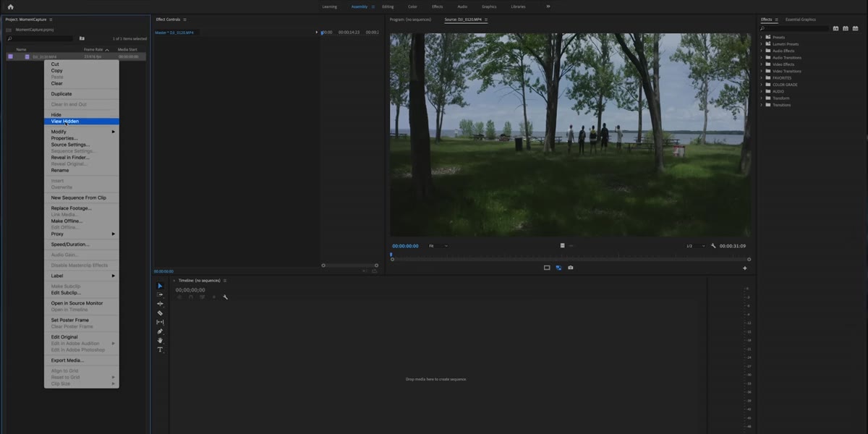Image resolution: width=868 pixels, height=434 pixels.
Task: Click the Source monitor timecode 00:00:00:00
Action: point(405,246)
